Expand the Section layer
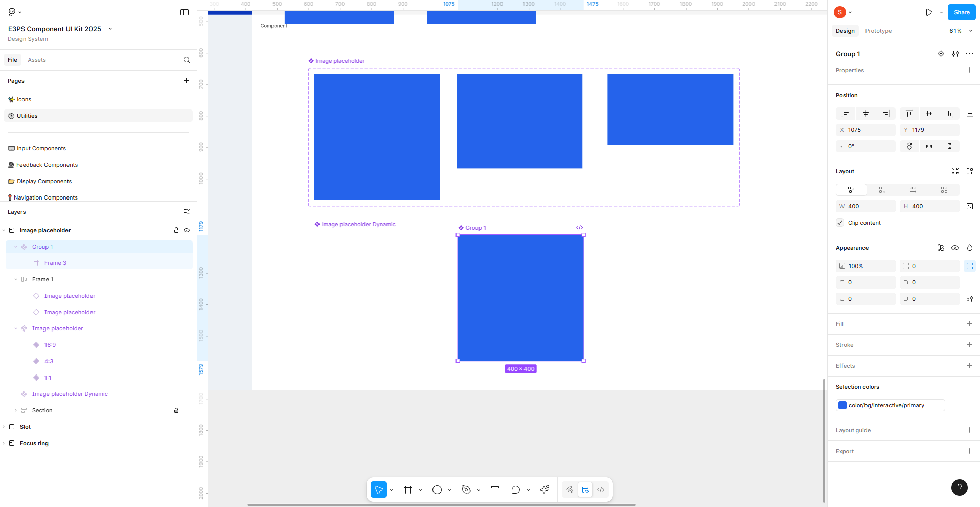Viewport: 980px width, 507px height. [16, 410]
